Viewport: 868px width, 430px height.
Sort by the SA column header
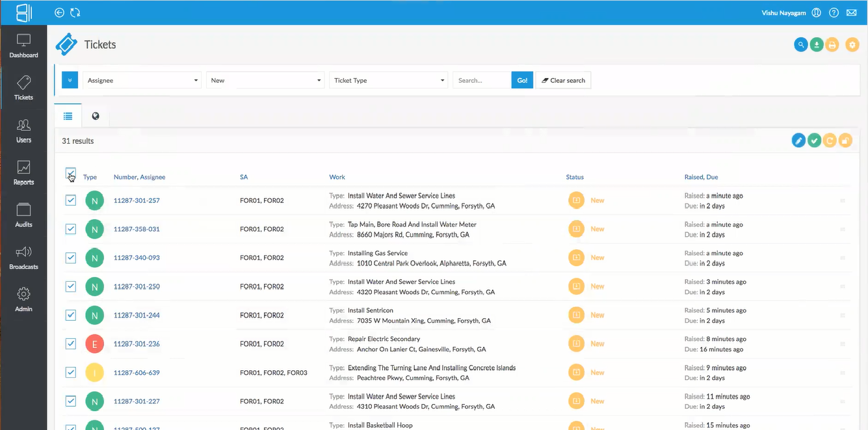(x=244, y=177)
